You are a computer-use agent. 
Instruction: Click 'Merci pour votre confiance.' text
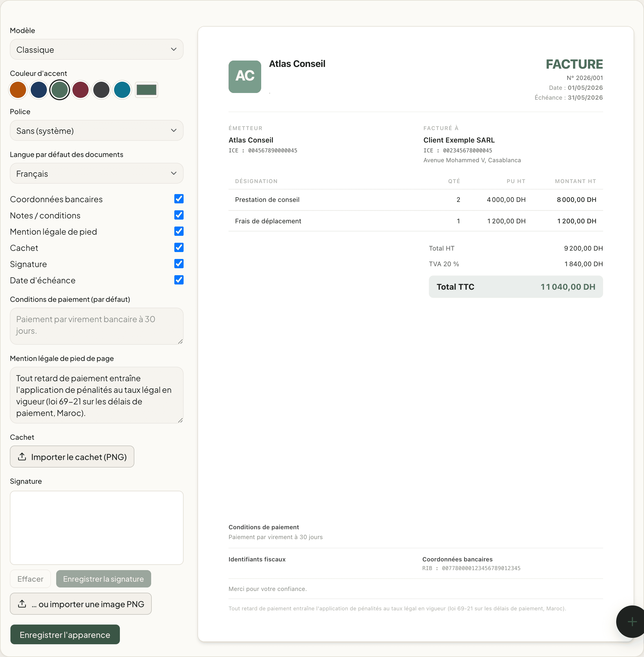(268, 589)
